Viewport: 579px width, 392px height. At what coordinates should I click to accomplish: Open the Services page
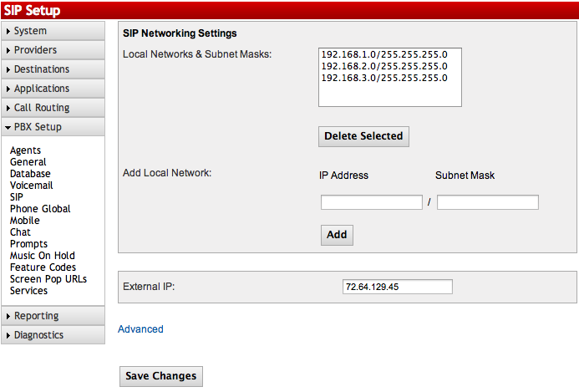coord(28,291)
